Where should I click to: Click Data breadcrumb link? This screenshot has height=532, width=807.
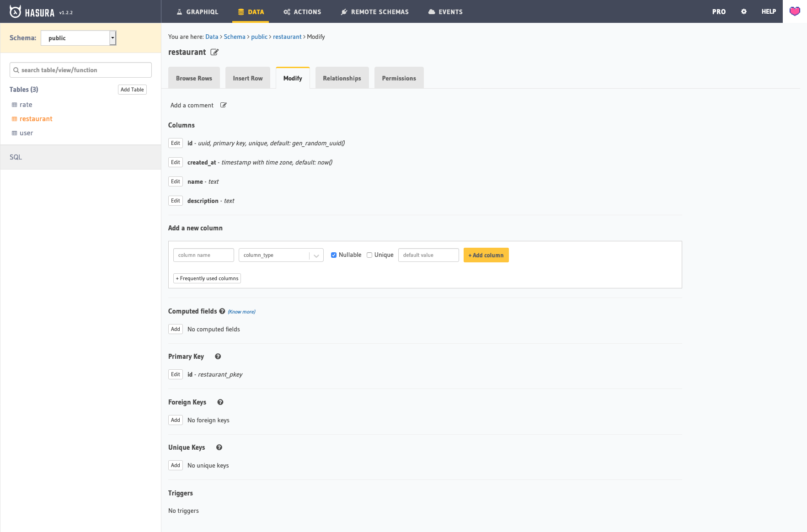pyautogui.click(x=212, y=37)
